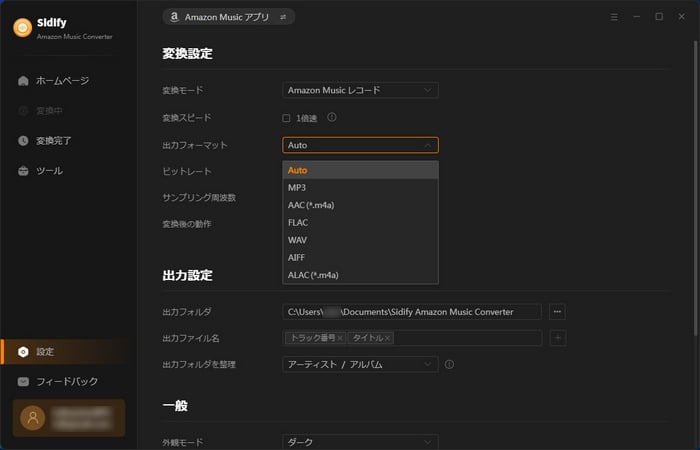Click the Sidify logo icon

(23, 28)
